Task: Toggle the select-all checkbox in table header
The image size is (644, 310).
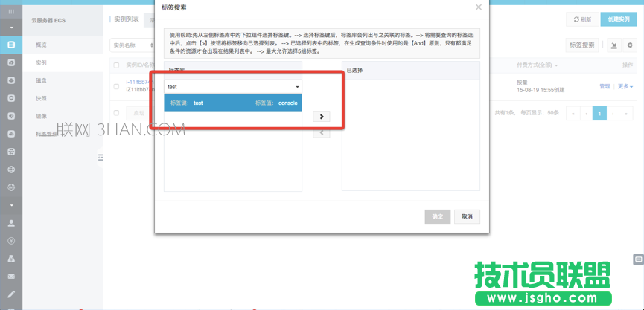Action: (x=116, y=66)
